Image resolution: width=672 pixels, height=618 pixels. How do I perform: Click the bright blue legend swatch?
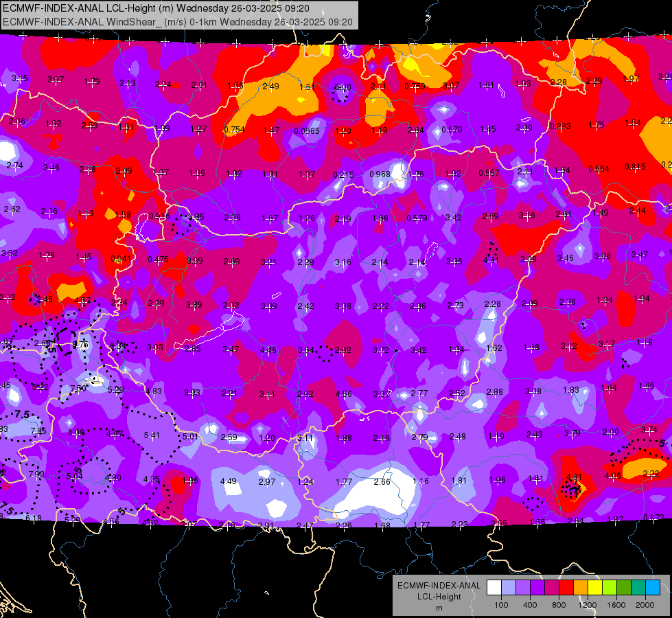[653, 588]
